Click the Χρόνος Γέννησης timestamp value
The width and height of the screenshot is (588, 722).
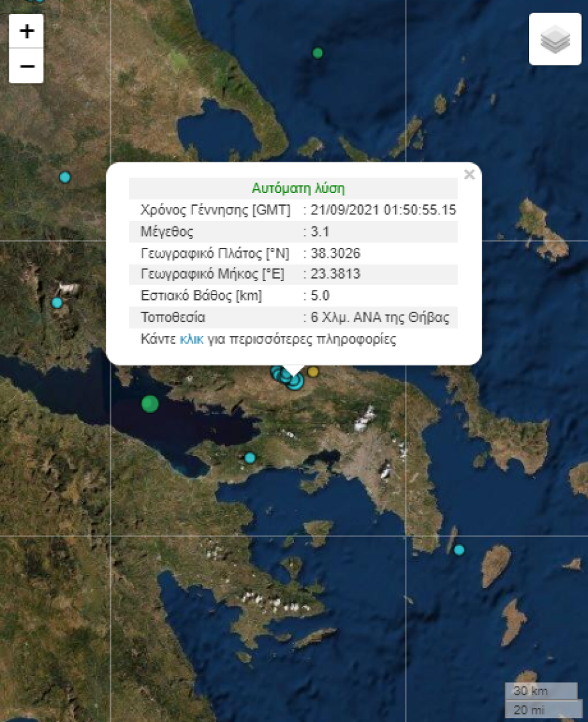click(x=381, y=209)
